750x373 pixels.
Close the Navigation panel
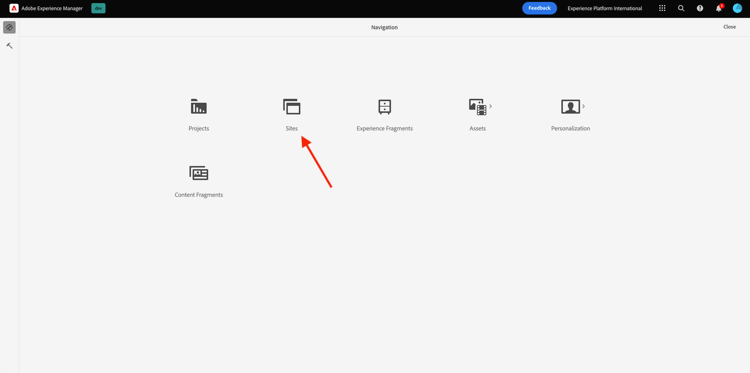tap(729, 27)
